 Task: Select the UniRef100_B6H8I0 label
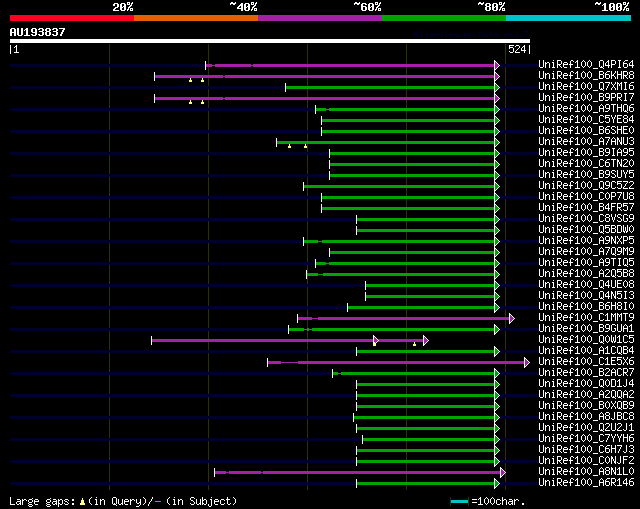pyautogui.click(x=586, y=307)
